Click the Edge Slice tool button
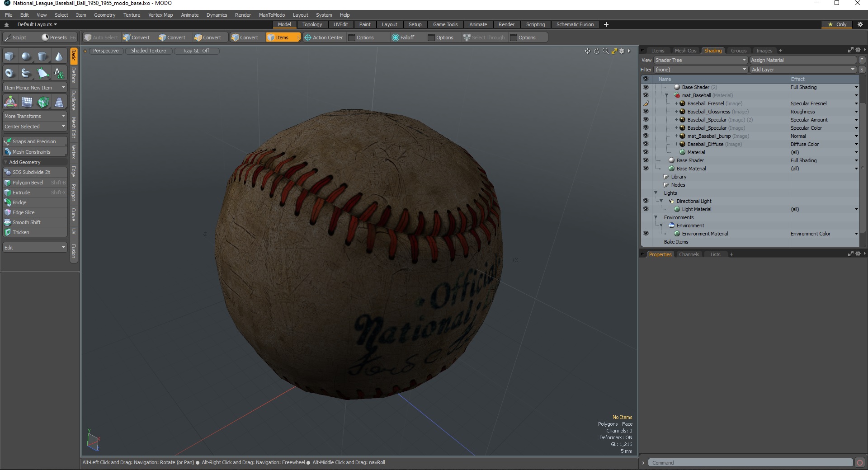Screen dimensions: 868x470 point(35,212)
